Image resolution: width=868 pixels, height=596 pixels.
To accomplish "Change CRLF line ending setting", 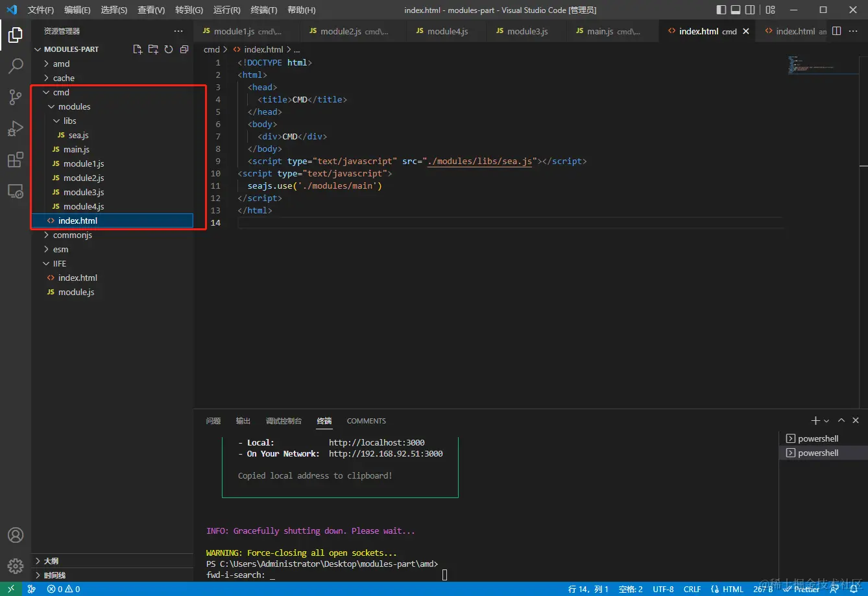I will pos(692,589).
